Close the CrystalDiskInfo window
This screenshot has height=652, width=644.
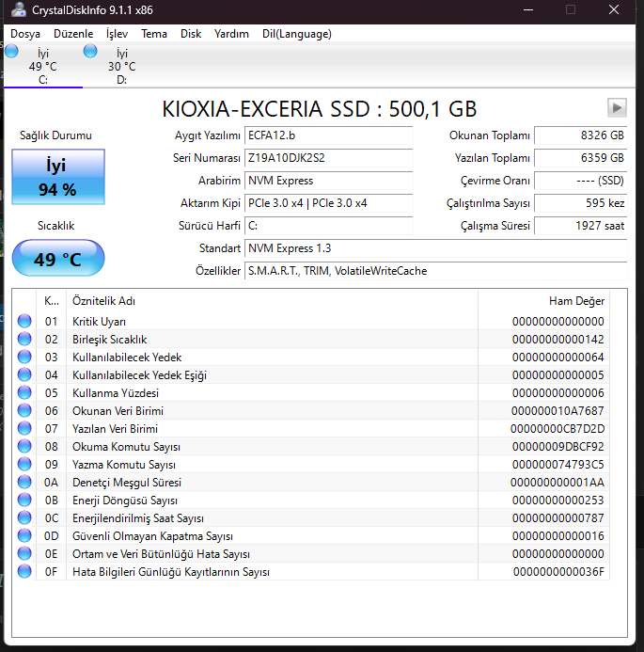614,9
